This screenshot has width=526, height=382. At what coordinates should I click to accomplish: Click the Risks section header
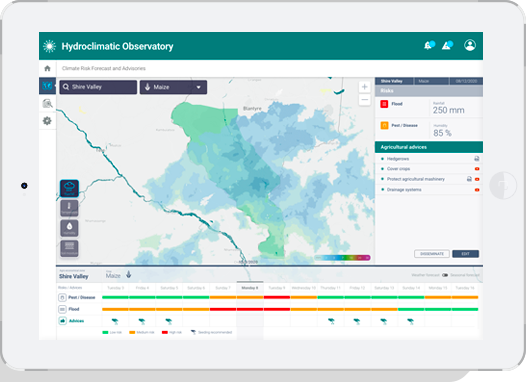(429, 91)
